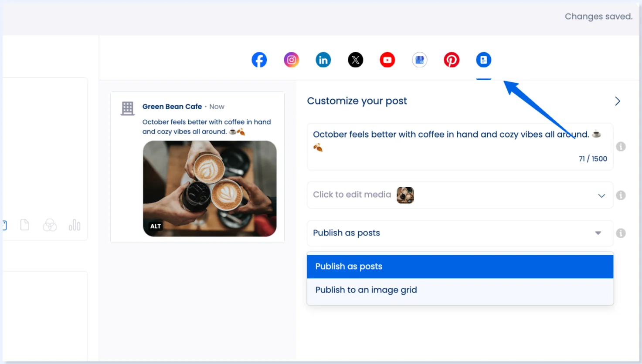
Task: Collapse Customize your post panel chevron
Action: coord(617,101)
